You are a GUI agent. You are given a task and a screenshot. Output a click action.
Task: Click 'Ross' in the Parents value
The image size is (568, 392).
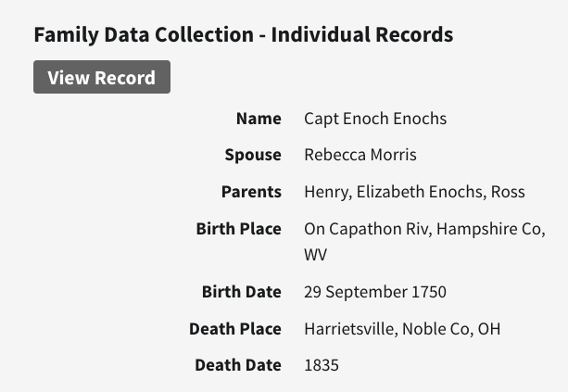pos(508,192)
